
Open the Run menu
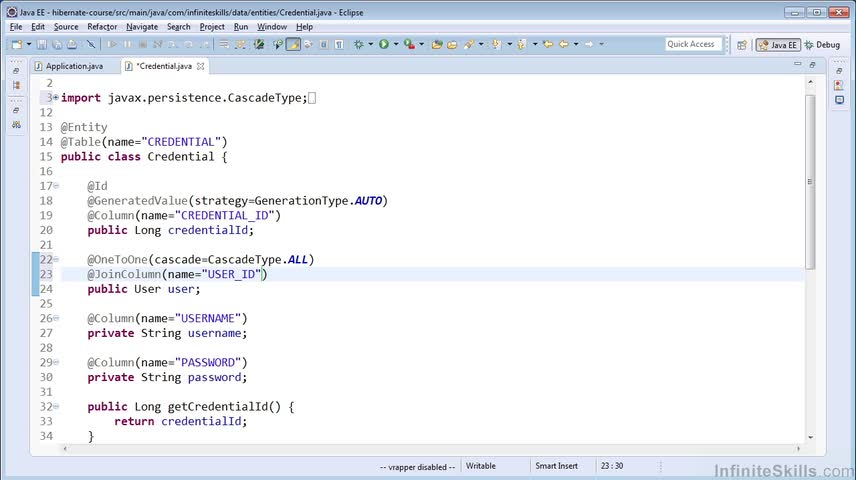click(x=241, y=27)
